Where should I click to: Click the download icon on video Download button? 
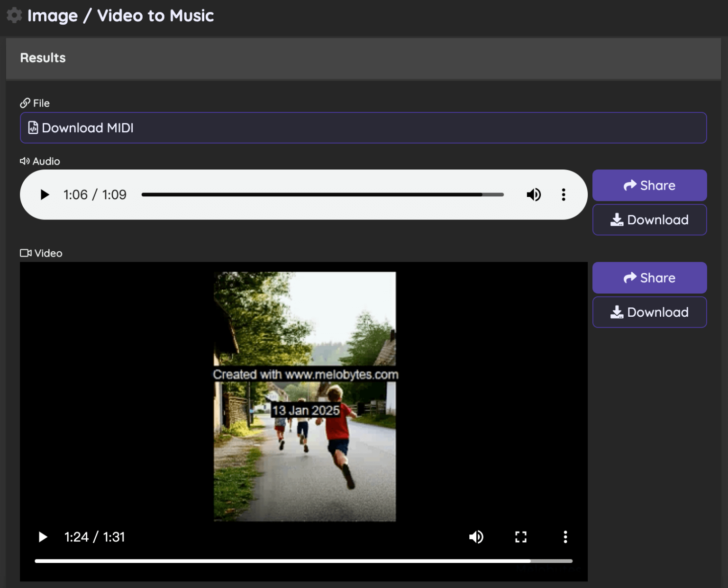617,312
